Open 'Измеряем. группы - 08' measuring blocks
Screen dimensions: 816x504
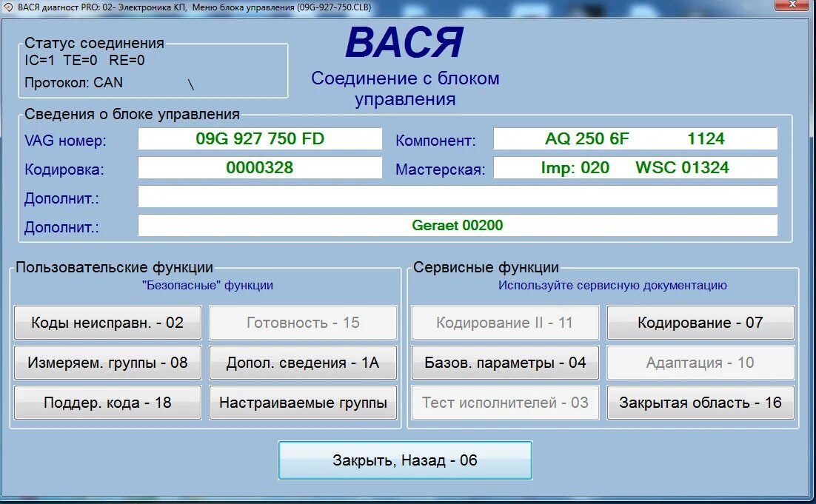(107, 363)
